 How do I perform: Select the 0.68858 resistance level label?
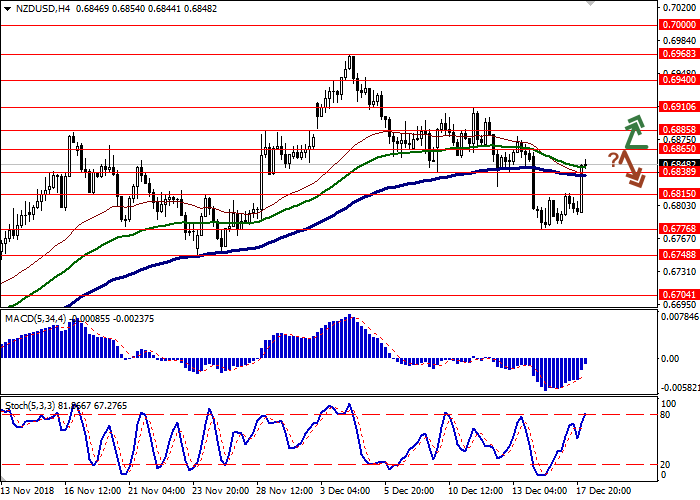point(679,129)
